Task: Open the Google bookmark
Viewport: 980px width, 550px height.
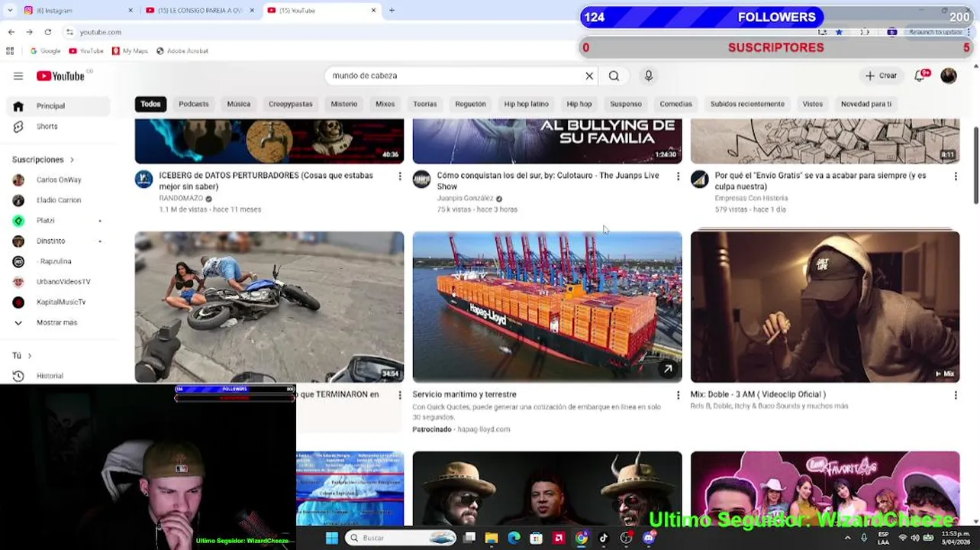Action: coord(45,51)
